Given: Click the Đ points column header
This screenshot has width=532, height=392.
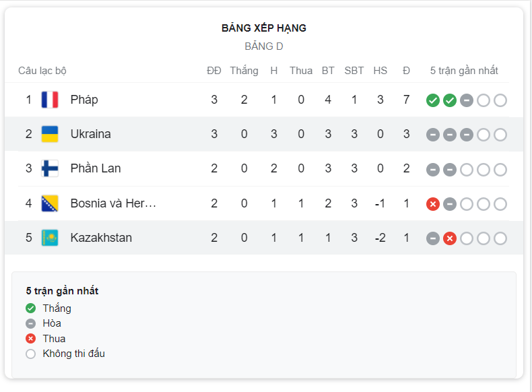Looking at the screenshot, I should tap(406, 71).
